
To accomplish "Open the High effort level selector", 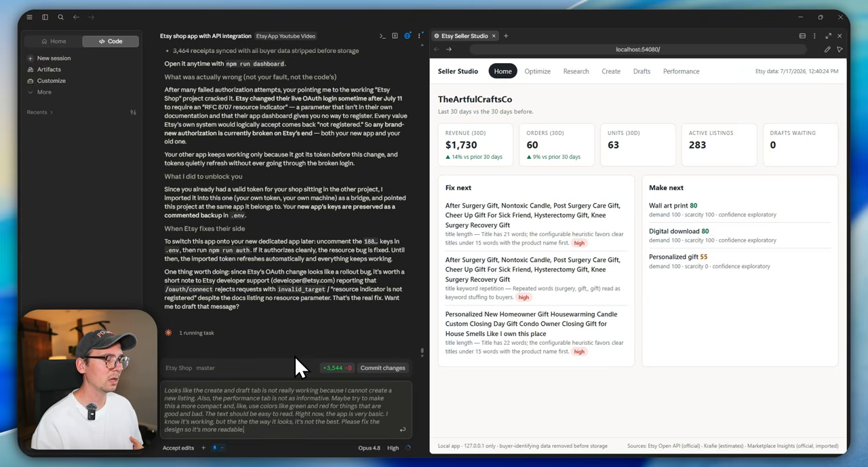I will [x=393, y=448].
